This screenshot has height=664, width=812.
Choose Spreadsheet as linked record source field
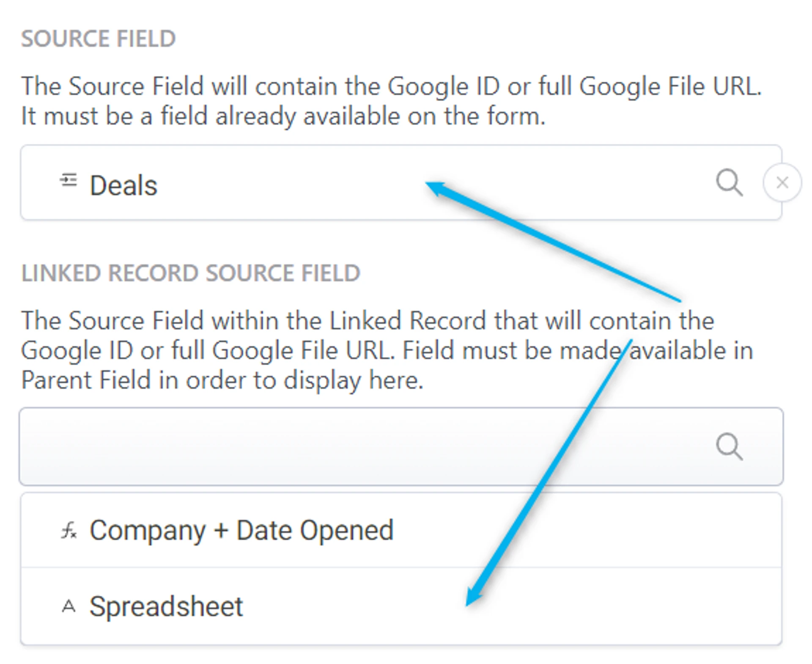(167, 606)
